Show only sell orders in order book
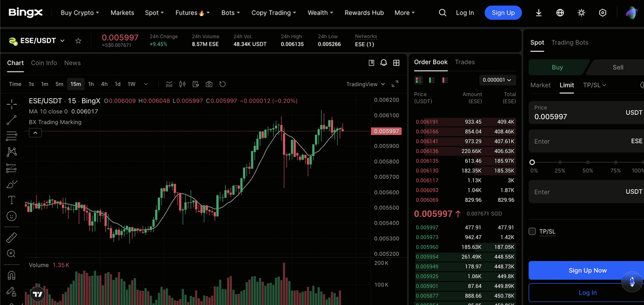This screenshot has height=305, width=644. pos(445,80)
